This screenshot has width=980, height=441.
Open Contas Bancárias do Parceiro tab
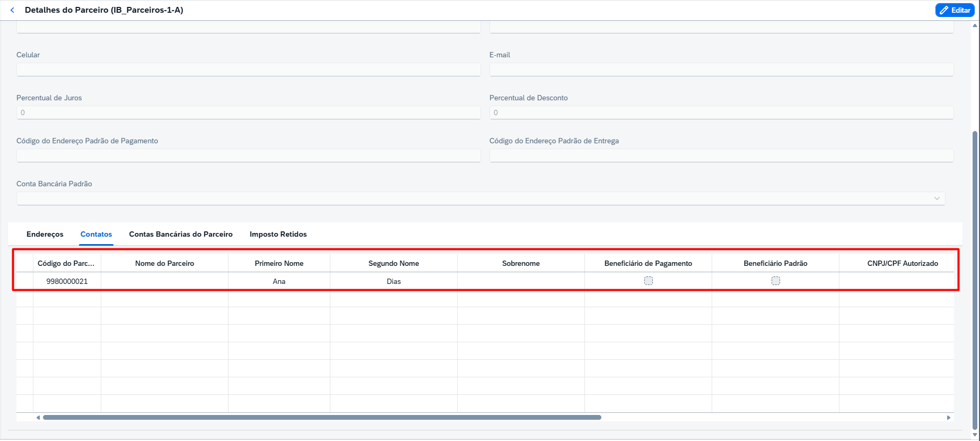coord(181,234)
